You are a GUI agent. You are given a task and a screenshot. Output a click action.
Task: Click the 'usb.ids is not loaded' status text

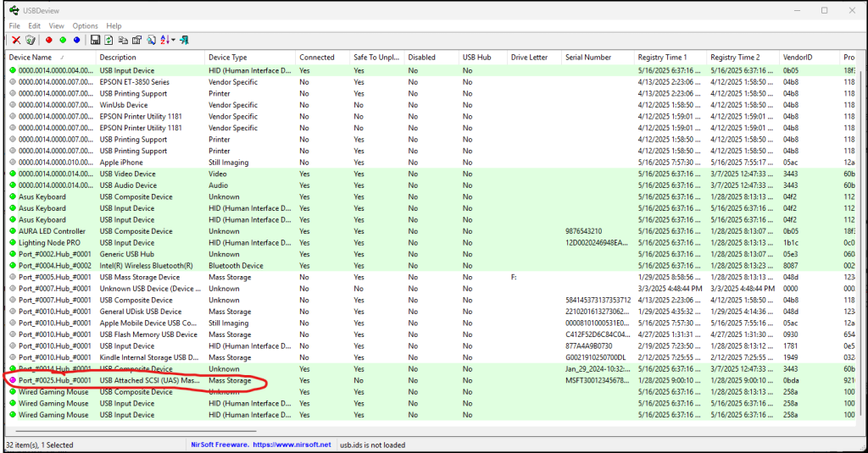click(x=373, y=445)
